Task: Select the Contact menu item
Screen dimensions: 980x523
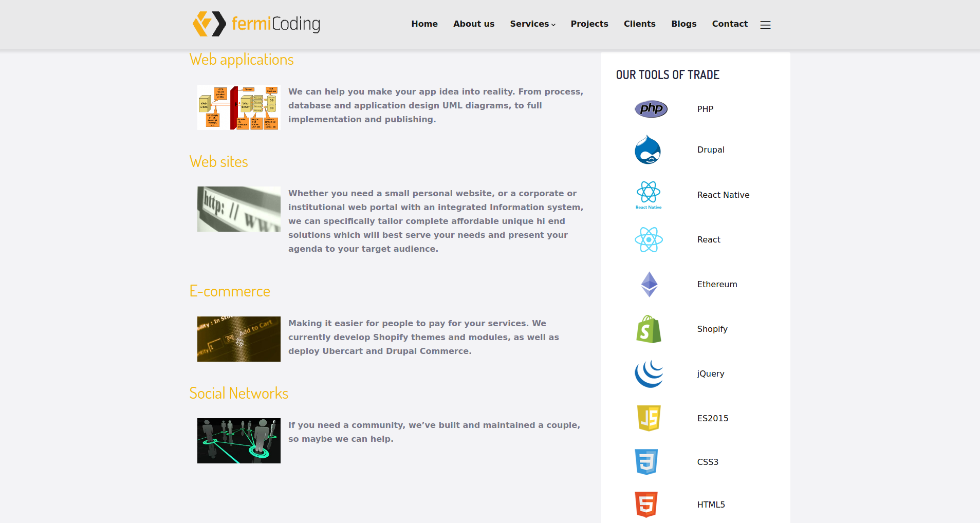Action: (x=730, y=24)
